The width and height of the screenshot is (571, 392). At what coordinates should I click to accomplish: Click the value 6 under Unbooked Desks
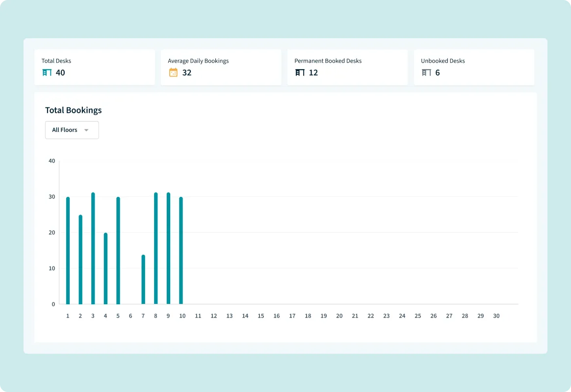438,73
